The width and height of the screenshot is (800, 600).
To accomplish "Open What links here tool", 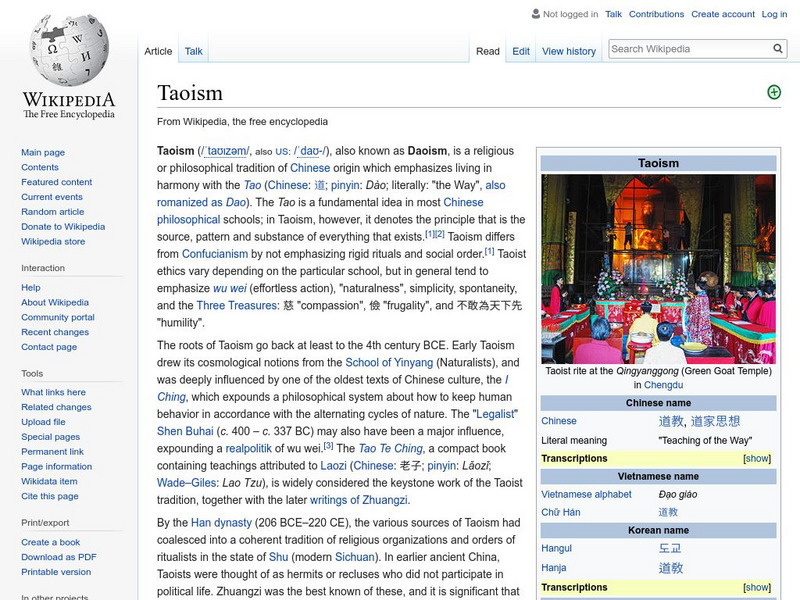I will point(54,392).
